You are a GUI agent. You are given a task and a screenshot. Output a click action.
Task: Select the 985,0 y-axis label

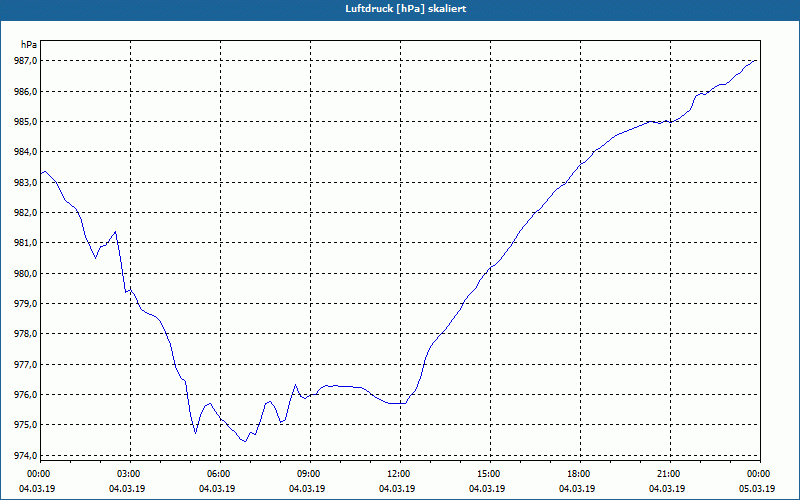26,122
